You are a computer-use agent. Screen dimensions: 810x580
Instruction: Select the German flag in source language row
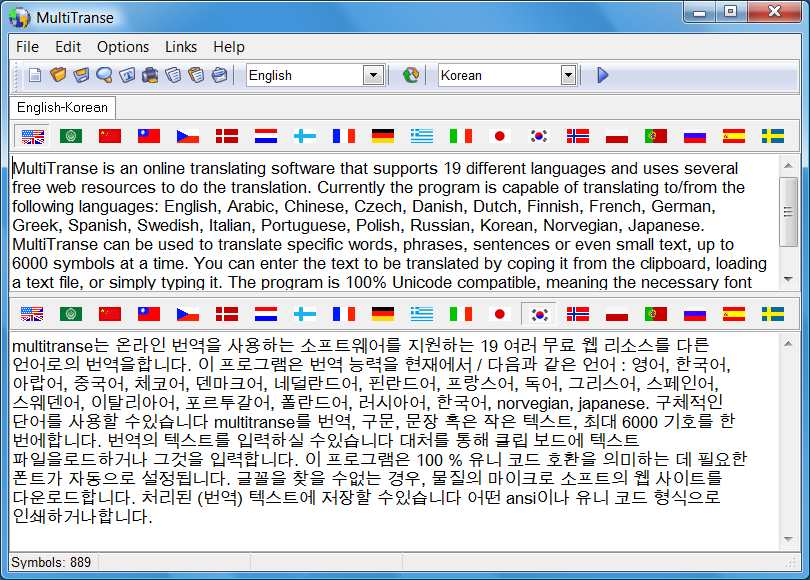click(x=382, y=136)
